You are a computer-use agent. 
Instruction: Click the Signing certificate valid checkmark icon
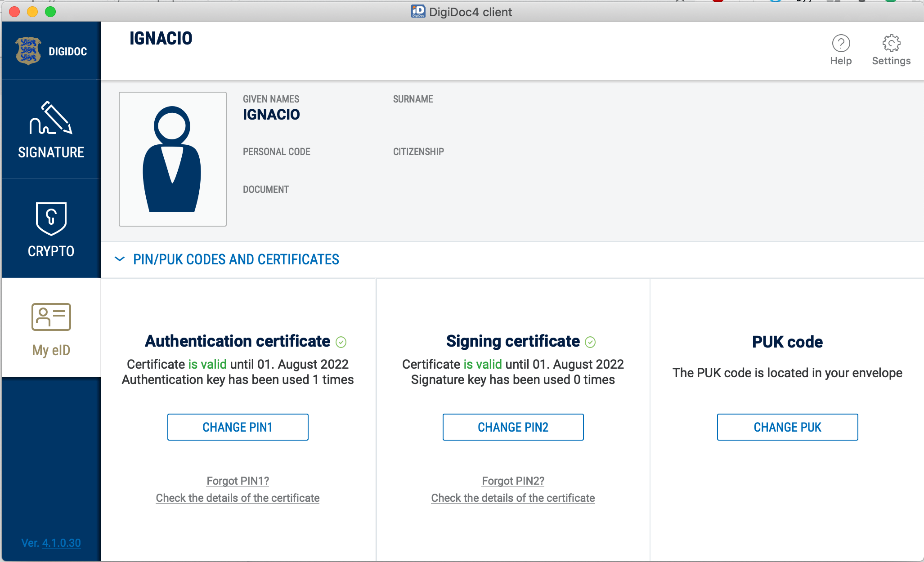click(x=590, y=342)
